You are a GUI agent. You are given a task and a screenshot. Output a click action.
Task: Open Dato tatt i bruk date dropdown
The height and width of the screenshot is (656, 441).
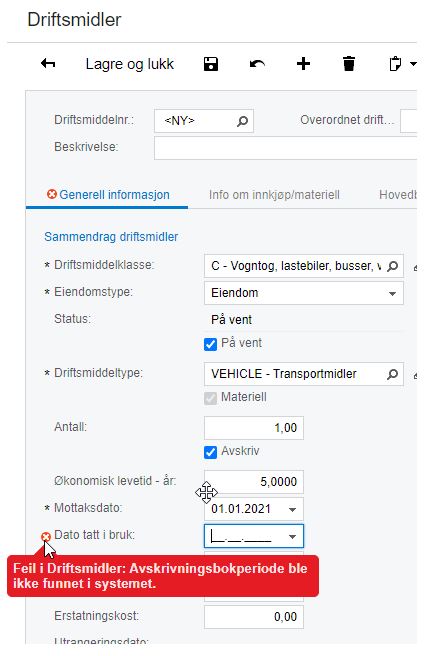[292, 536]
